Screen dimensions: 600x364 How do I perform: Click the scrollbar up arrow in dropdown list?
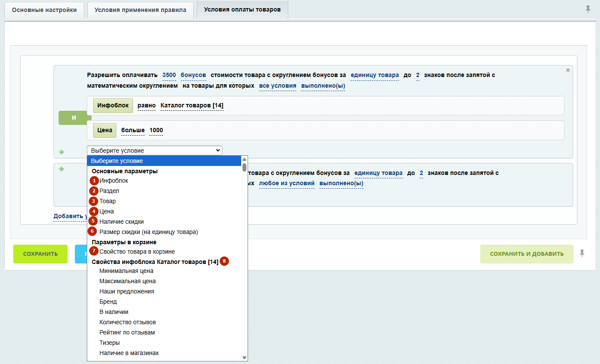click(x=245, y=159)
